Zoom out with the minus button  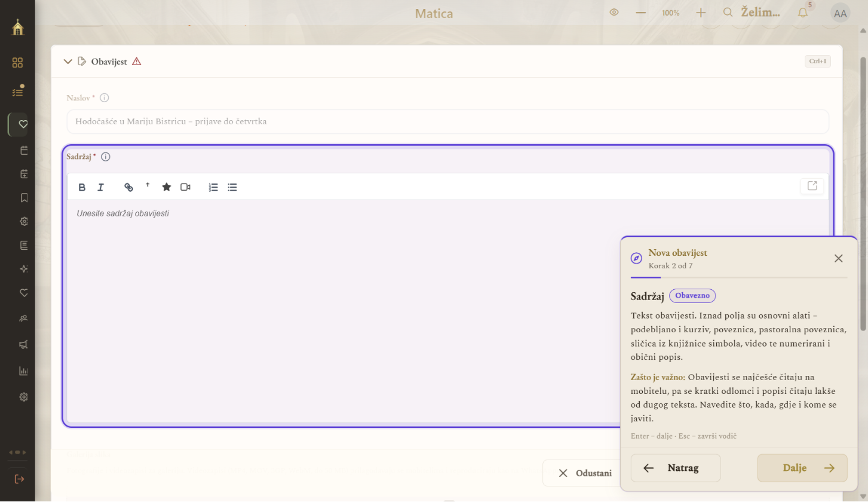point(641,13)
